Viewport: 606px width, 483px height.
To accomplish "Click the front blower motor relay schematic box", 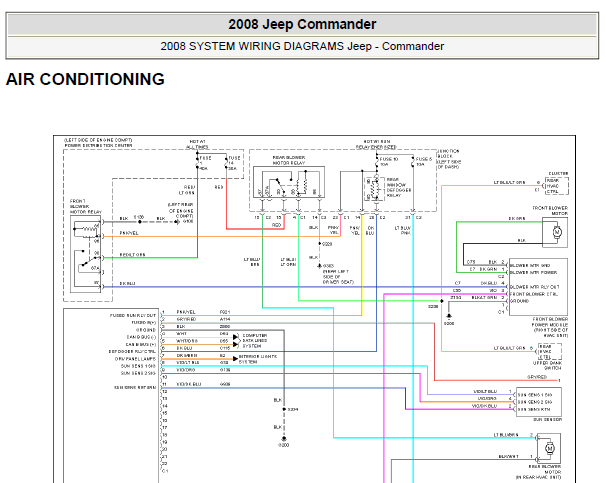I will 85,254.
